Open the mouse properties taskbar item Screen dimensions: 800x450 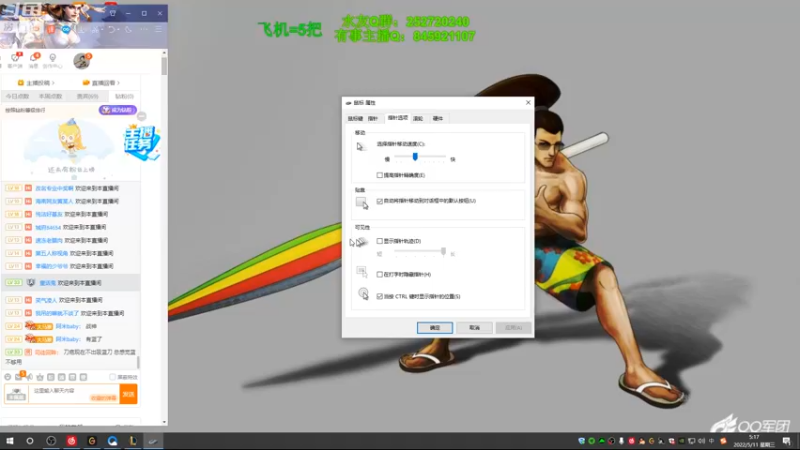point(153,441)
